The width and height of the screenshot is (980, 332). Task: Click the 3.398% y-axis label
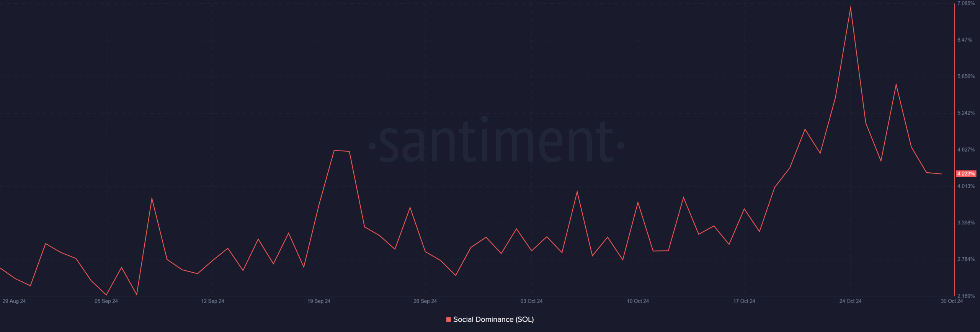[966, 223]
